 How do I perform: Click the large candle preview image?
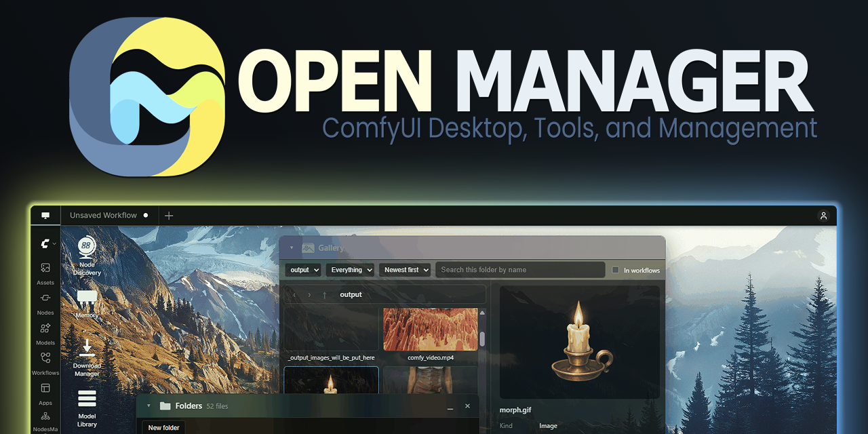(580, 342)
